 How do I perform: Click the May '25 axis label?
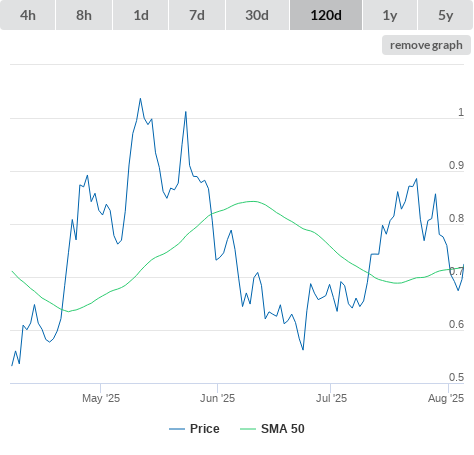(x=101, y=398)
